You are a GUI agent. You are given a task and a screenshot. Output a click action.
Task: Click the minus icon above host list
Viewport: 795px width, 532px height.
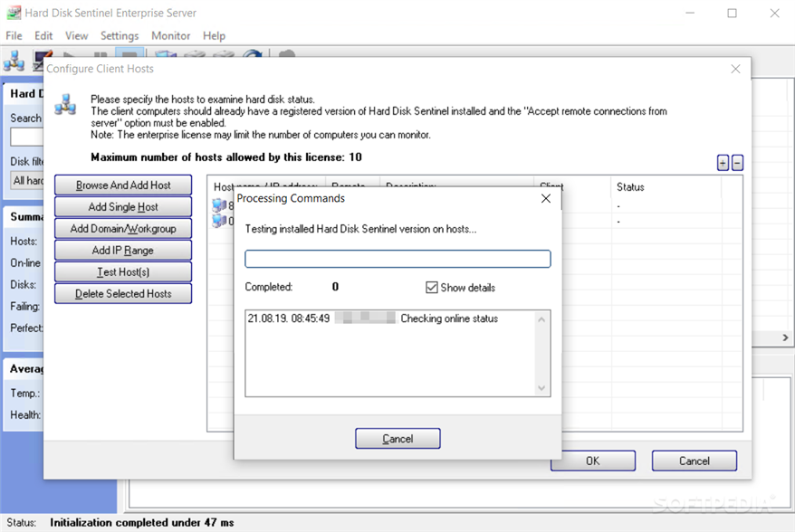click(x=738, y=163)
